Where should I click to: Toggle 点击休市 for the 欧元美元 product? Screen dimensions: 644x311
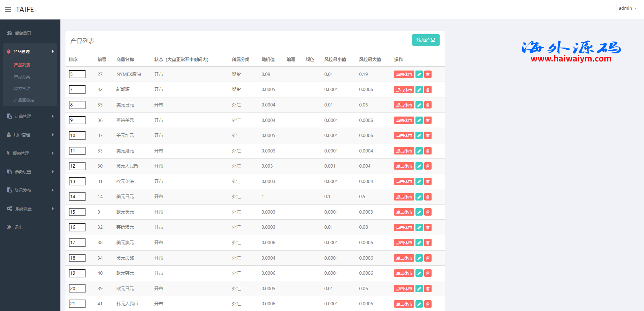(404, 212)
